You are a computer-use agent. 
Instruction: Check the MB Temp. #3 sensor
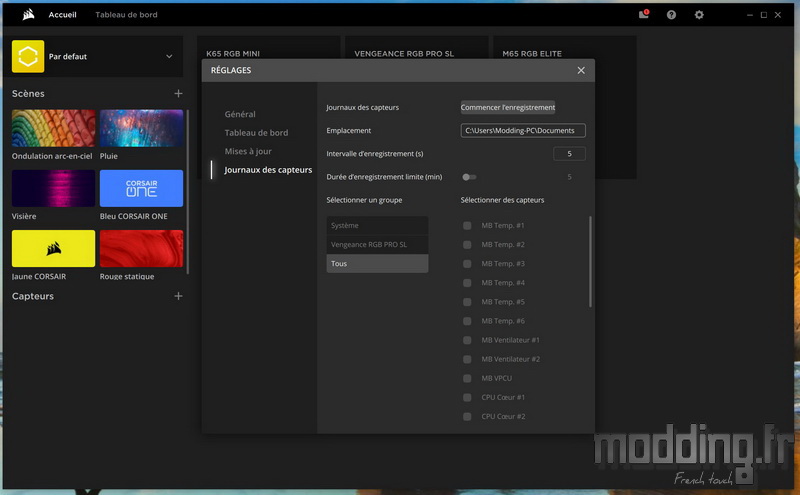pos(467,264)
